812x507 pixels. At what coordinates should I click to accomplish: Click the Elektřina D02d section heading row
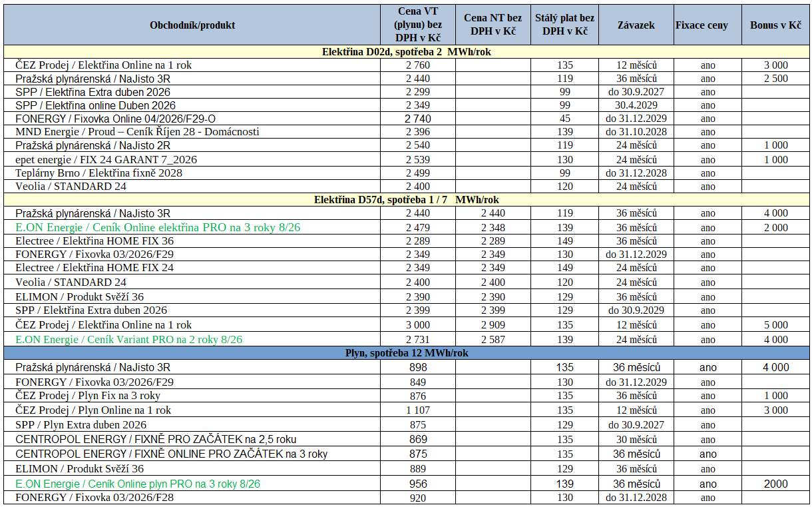pyautogui.click(x=406, y=52)
